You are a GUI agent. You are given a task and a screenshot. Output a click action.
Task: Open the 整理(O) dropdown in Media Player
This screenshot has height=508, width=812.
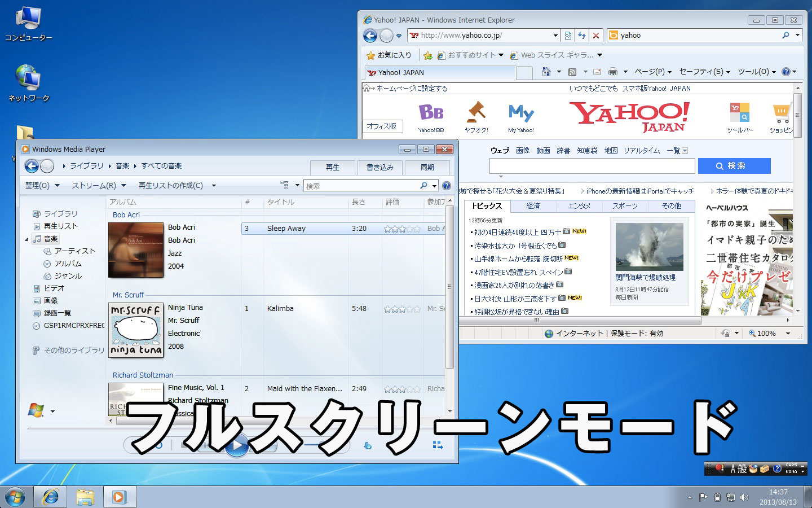(x=42, y=185)
